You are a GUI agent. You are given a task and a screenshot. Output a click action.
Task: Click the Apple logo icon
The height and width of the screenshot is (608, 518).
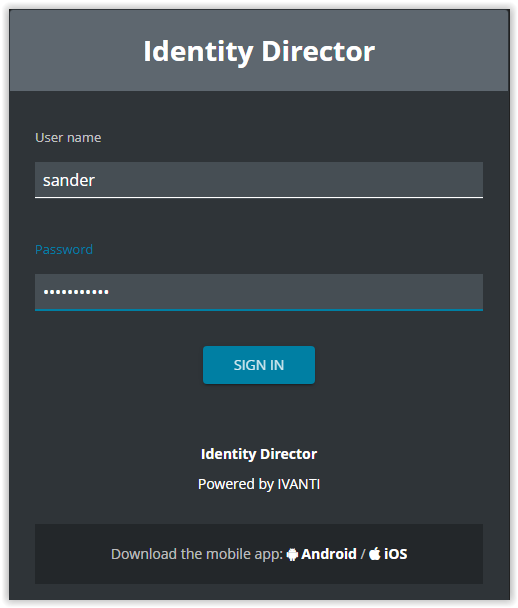tap(375, 553)
